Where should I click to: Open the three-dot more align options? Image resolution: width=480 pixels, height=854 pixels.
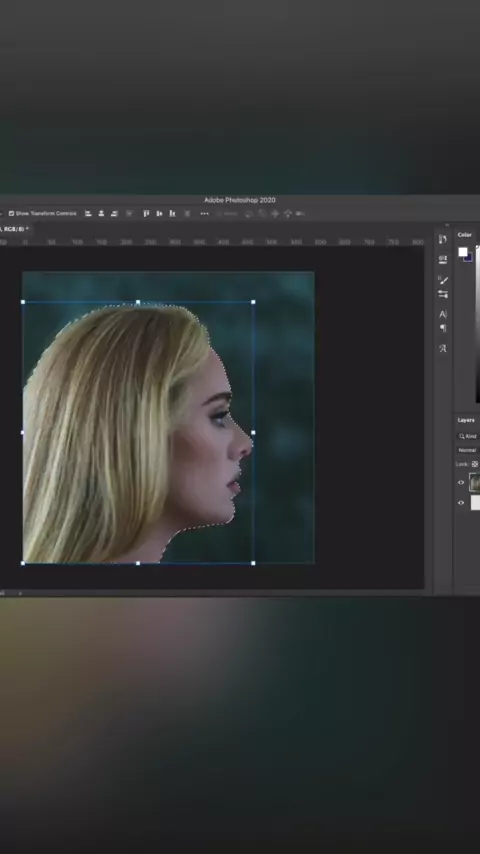tap(204, 214)
